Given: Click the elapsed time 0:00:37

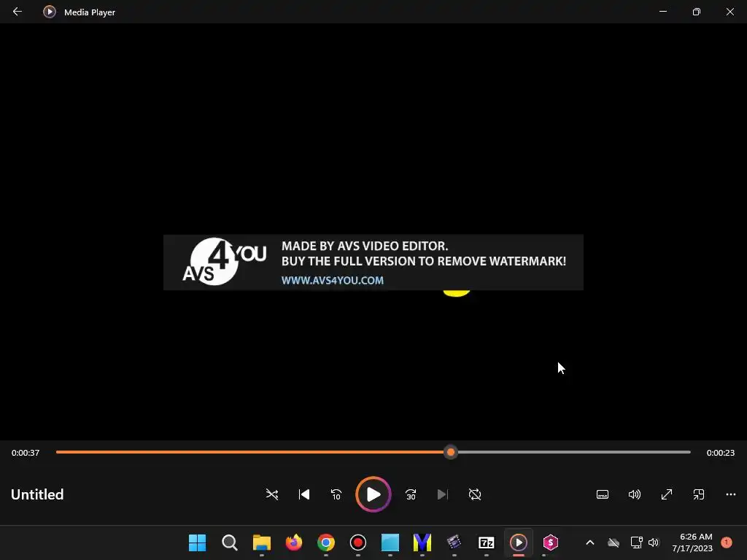Looking at the screenshot, I should tap(26, 452).
